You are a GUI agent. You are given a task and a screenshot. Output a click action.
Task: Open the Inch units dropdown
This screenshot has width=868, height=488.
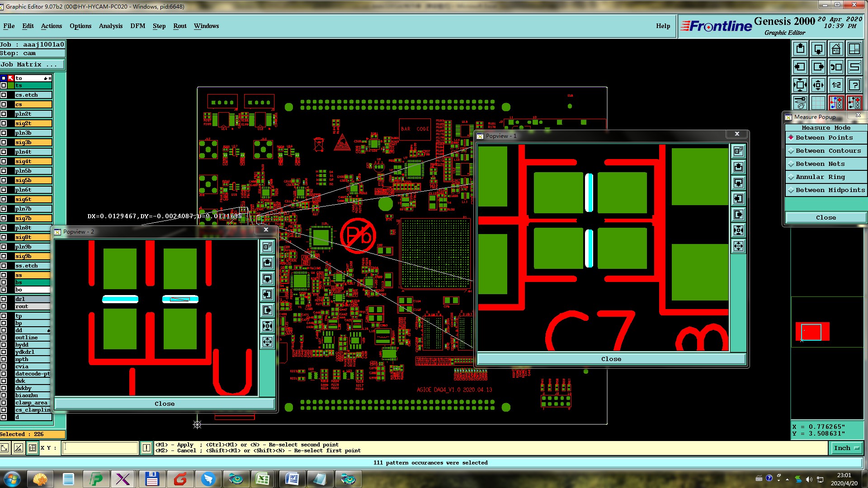coord(846,448)
